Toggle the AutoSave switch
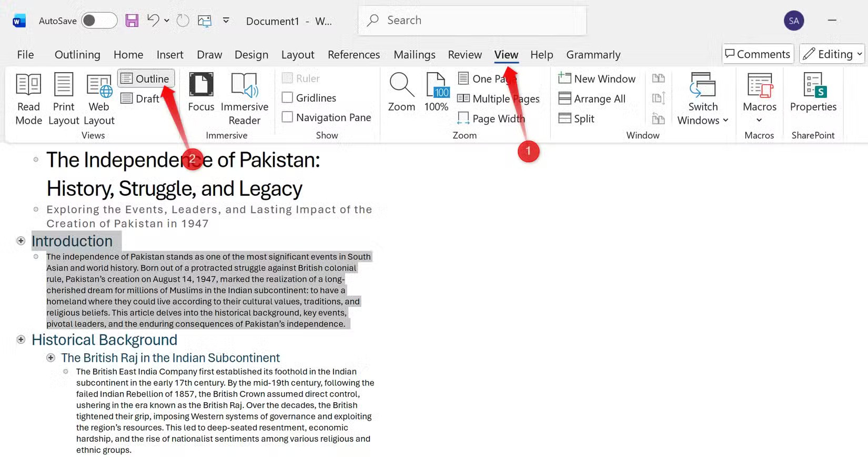868x457 pixels. 99,21
